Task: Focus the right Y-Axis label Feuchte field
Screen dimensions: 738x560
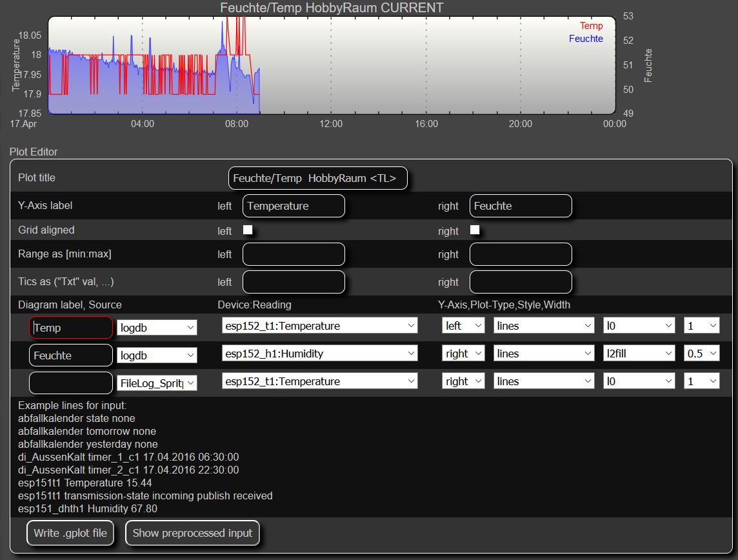Action: pos(521,206)
